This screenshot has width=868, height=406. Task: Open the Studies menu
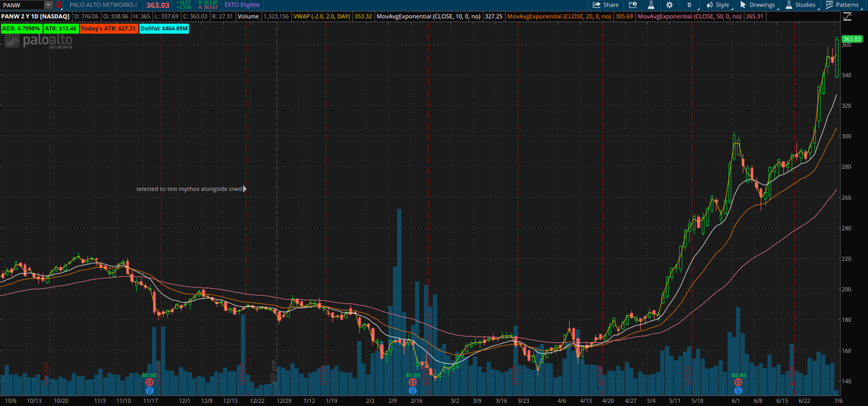pos(800,5)
